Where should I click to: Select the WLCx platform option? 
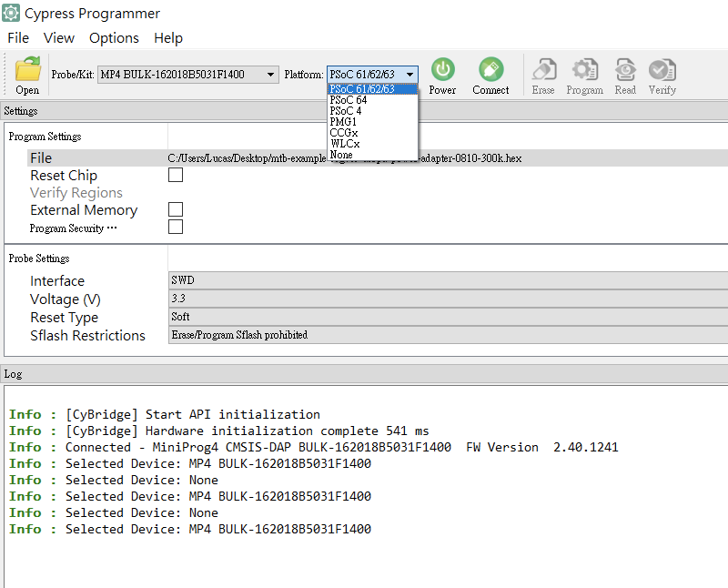point(345,144)
